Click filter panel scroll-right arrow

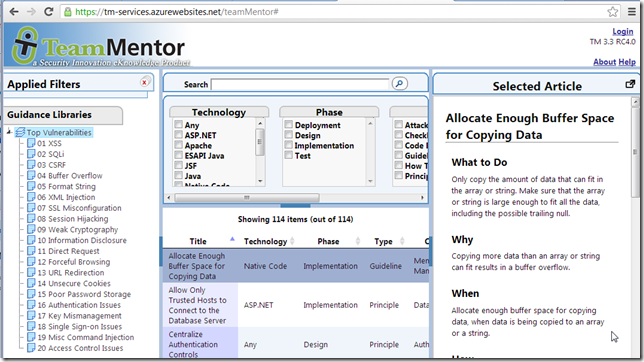tap(422, 198)
